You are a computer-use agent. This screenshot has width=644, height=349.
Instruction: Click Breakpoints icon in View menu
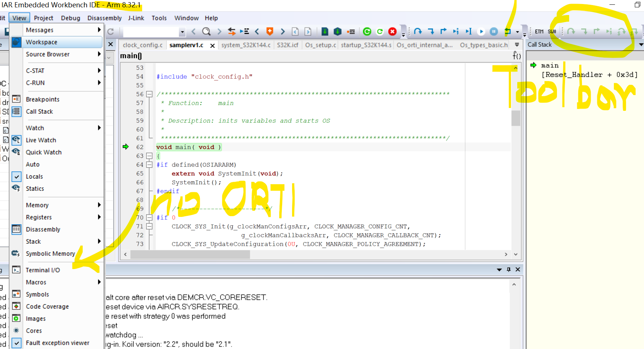[x=16, y=99]
